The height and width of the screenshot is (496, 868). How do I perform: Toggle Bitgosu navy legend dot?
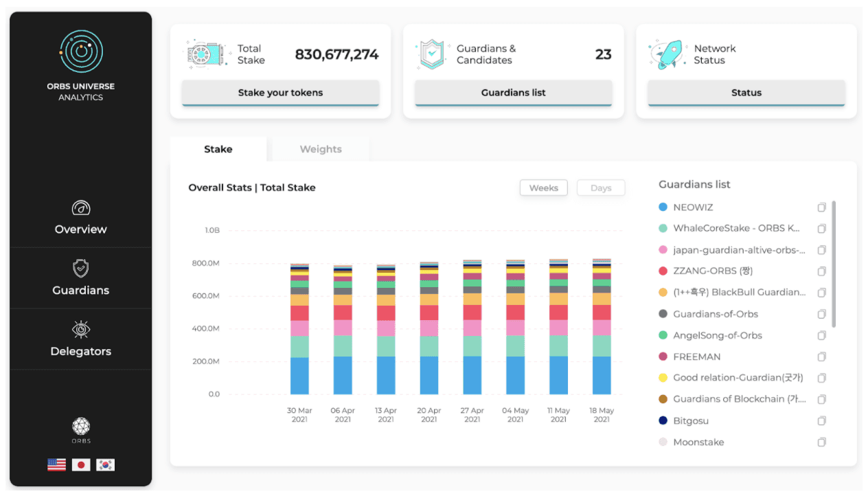(663, 420)
